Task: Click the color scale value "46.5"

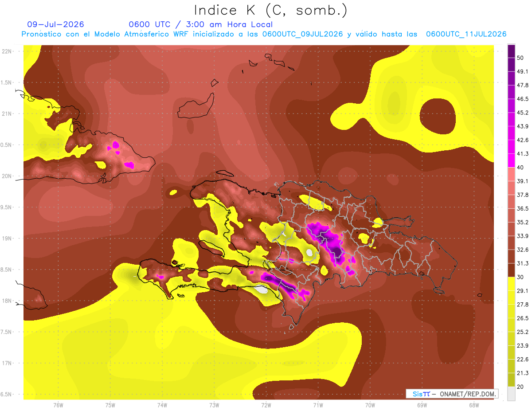Action: point(523,99)
